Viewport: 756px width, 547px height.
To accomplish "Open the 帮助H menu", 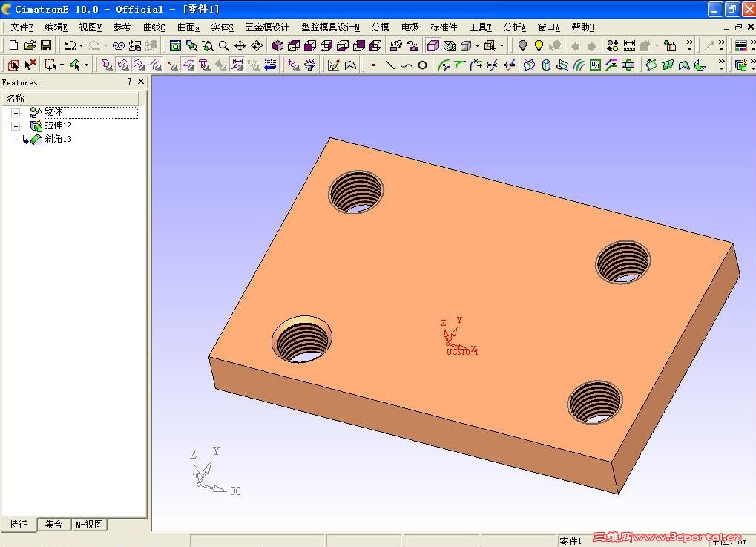I will [583, 27].
